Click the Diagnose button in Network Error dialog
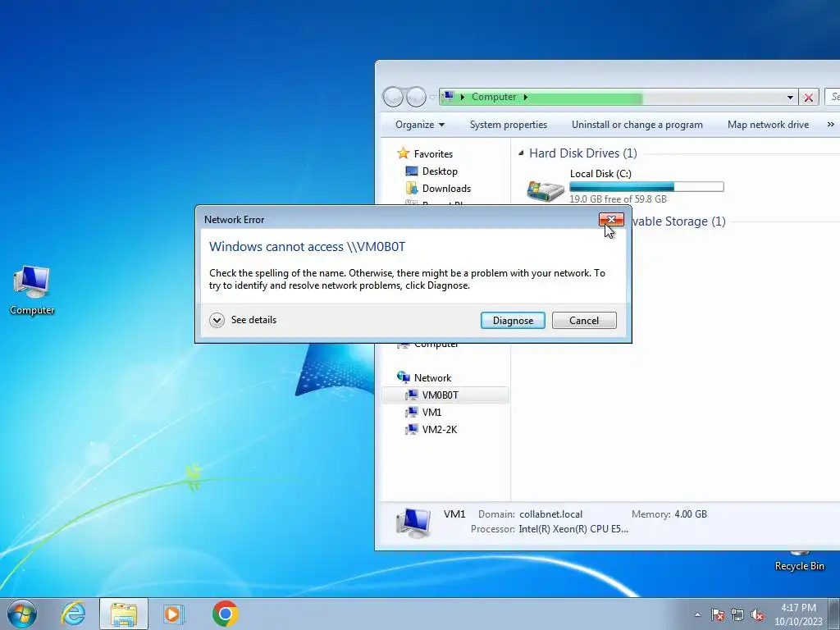Screen dimensions: 840x630 (513, 321)
